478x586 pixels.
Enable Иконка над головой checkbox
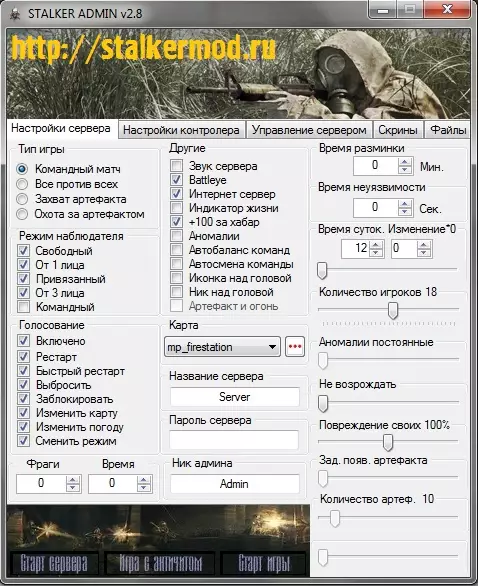pos(176,278)
